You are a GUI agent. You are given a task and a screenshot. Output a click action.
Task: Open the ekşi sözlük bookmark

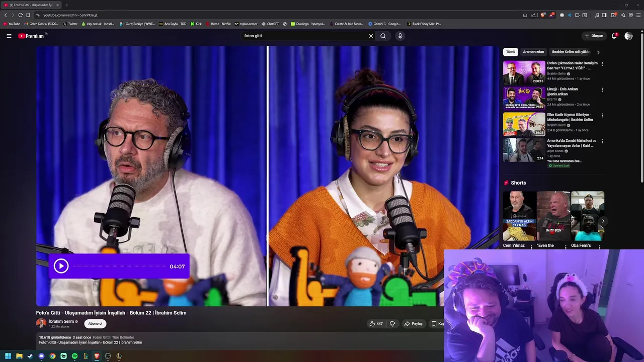click(98, 24)
